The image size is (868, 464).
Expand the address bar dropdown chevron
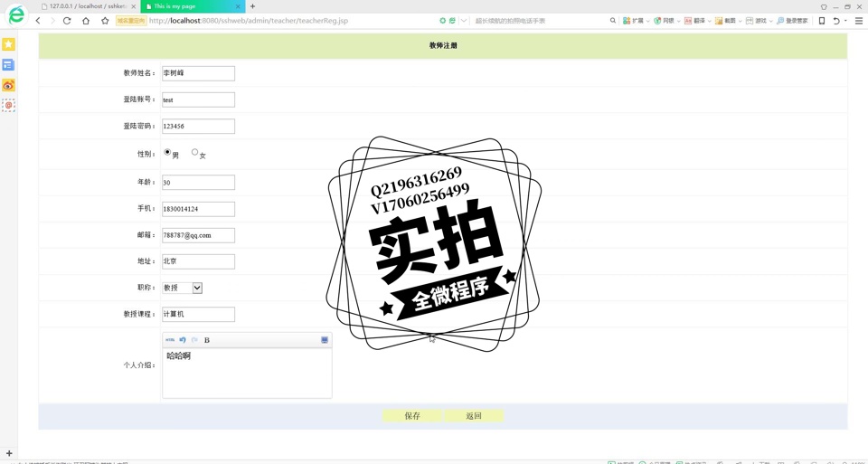pyautogui.click(x=464, y=21)
